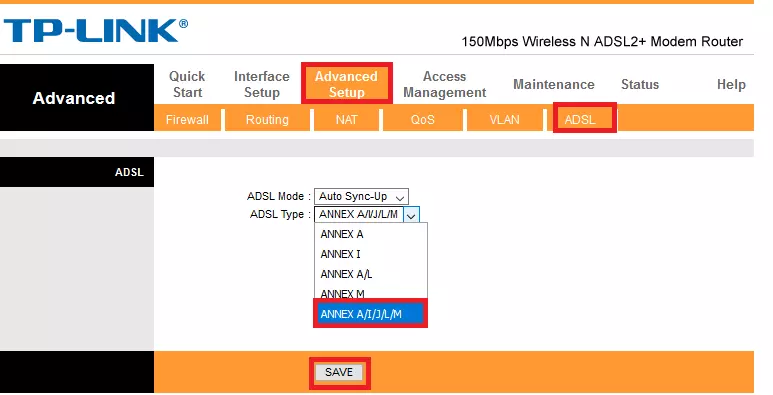
Task: Click the SAVE button
Action: 339,372
